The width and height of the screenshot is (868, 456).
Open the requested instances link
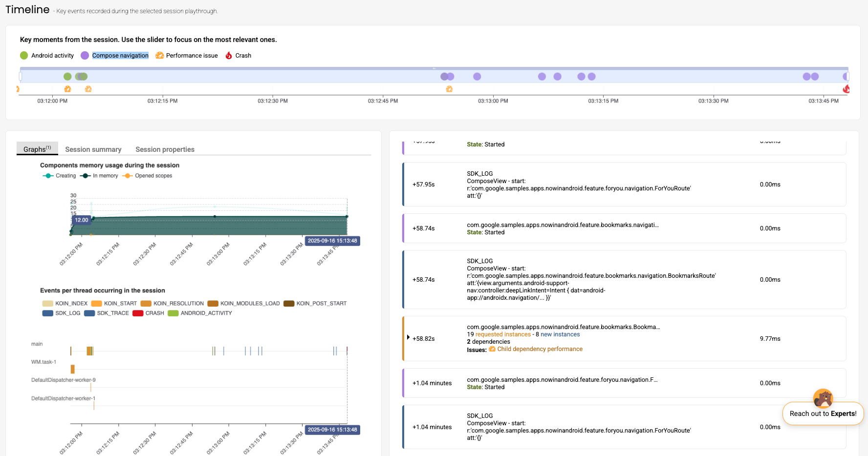click(503, 334)
